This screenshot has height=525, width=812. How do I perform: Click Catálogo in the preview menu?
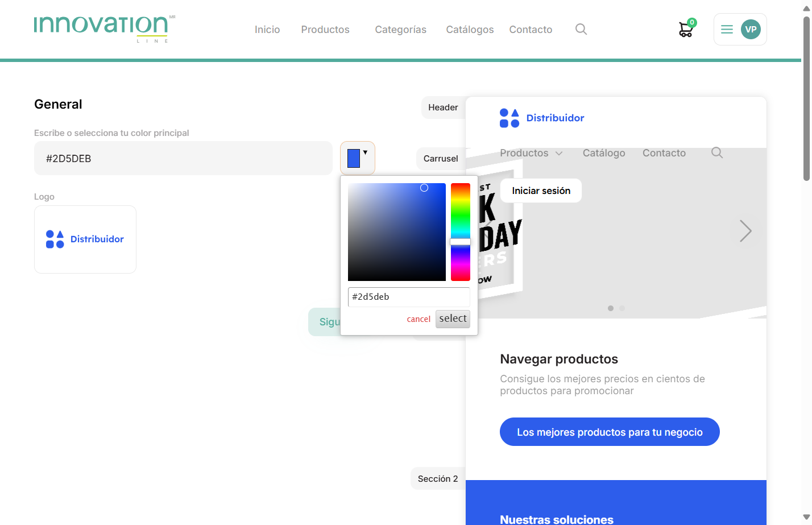604,153
